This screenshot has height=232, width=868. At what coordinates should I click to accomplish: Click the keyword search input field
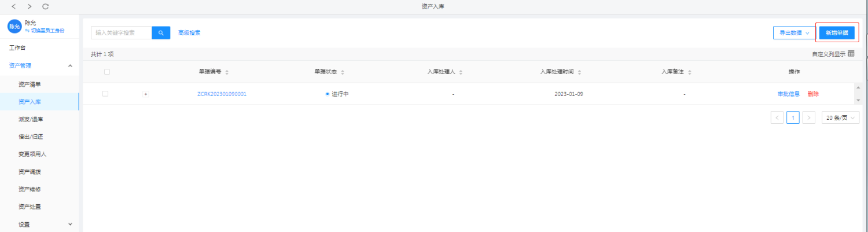(122, 33)
